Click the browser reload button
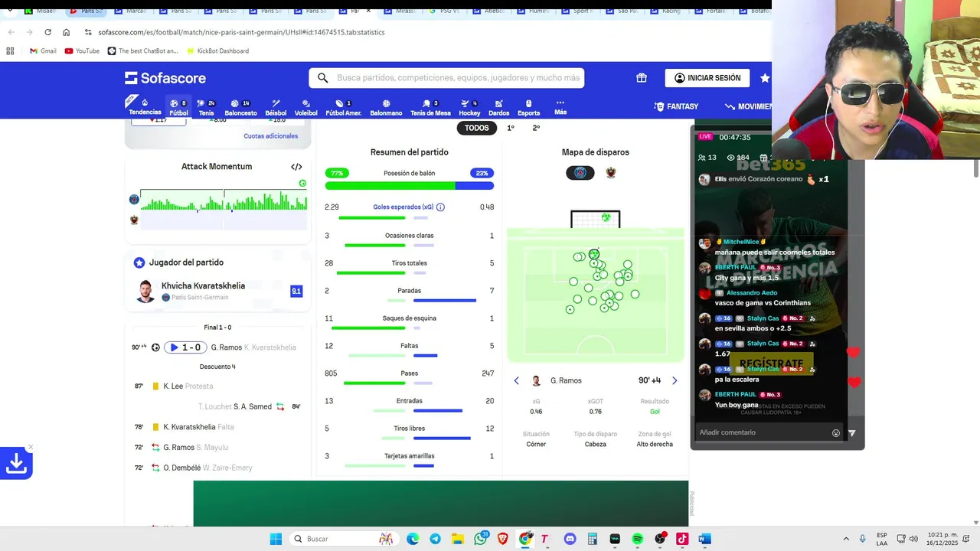This screenshot has width=980, height=551. click(x=47, y=32)
